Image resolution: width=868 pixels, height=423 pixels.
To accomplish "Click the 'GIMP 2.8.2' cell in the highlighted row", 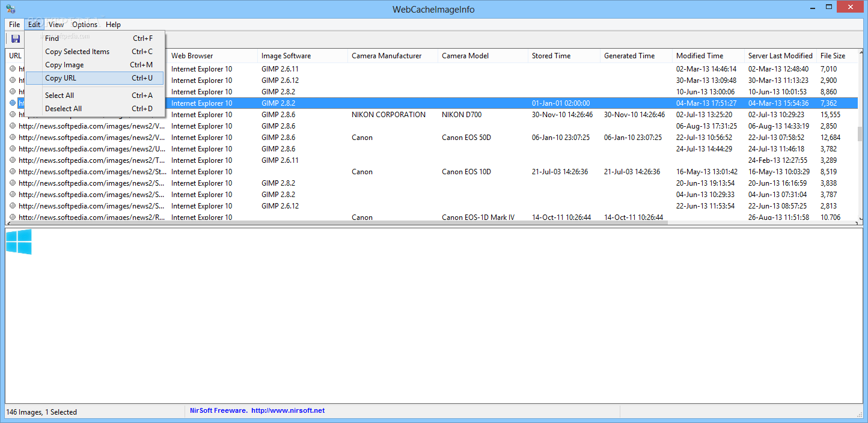I will click(278, 103).
